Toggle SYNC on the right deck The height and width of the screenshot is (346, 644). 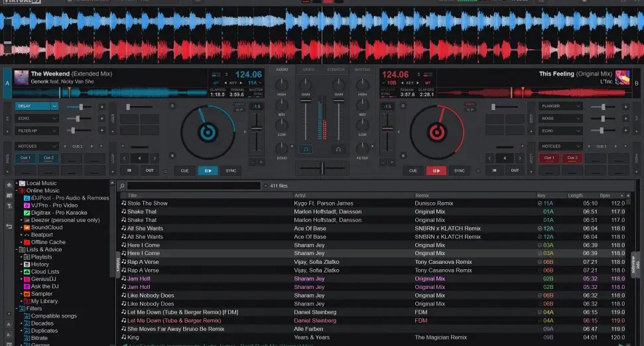click(x=459, y=170)
